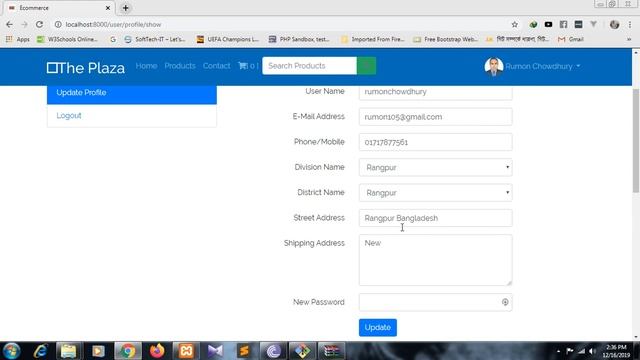Go back using browser back arrow

9,24
